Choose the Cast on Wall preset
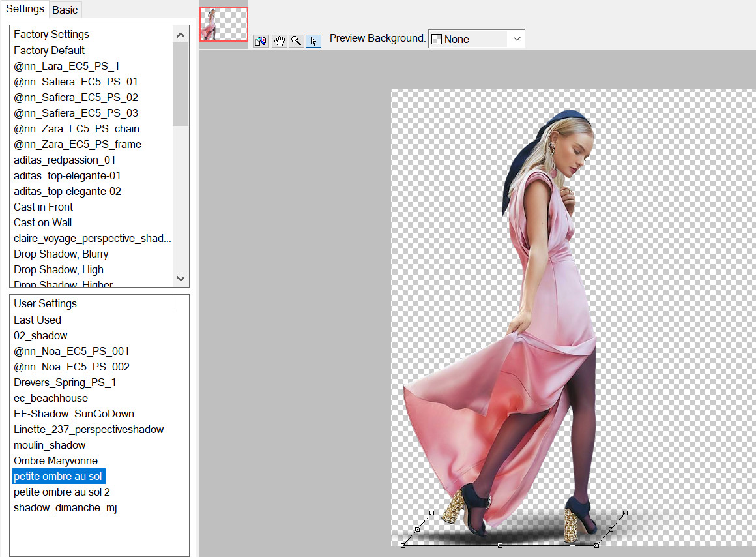Viewport: 756px width, 557px height. [43, 222]
